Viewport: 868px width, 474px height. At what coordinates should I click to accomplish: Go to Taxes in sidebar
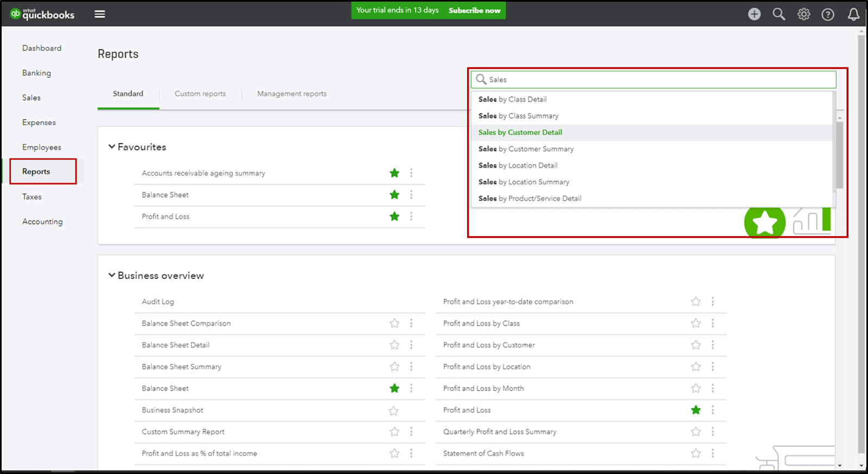pyautogui.click(x=32, y=197)
